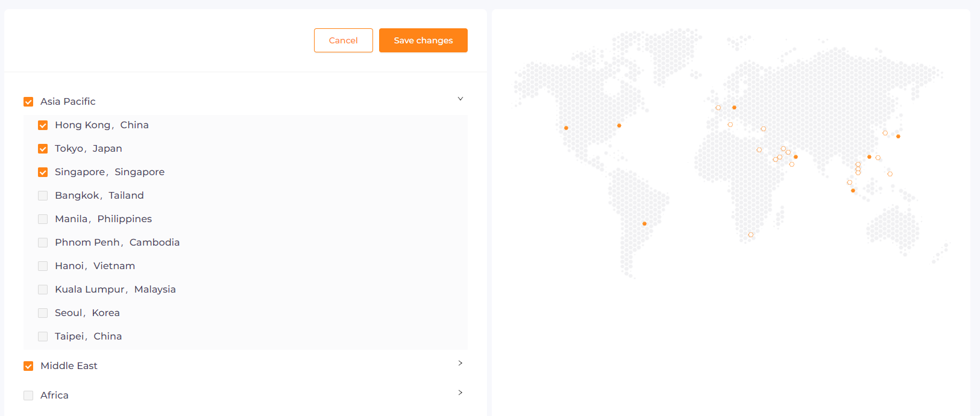
Task: Check the Hanoi, Vietnam box
Action: (43, 266)
